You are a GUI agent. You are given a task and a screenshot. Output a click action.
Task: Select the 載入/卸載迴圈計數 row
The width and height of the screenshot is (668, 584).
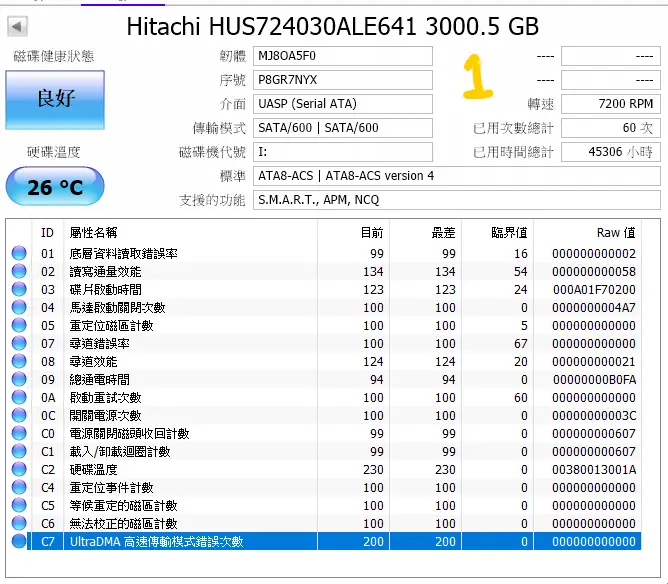(x=326, y=451)
